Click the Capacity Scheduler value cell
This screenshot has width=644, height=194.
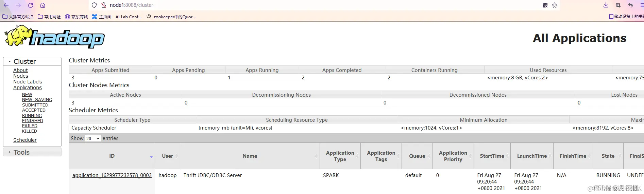point(94,128)
